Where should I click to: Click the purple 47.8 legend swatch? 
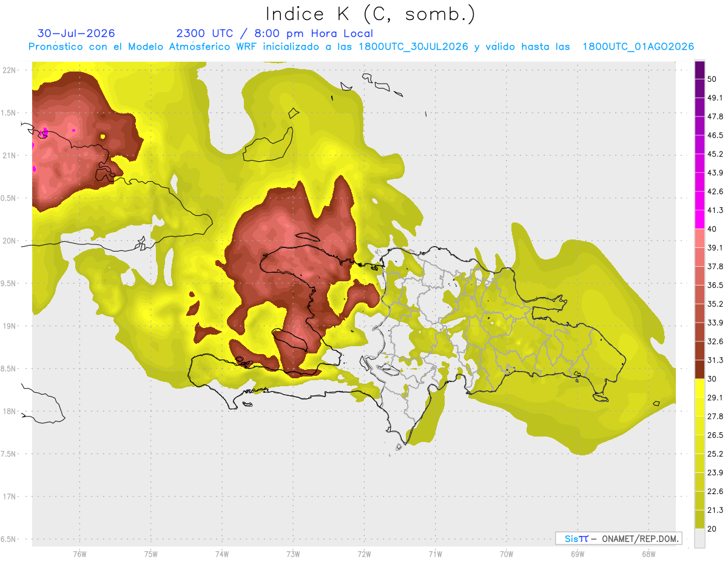coord(699,107)
